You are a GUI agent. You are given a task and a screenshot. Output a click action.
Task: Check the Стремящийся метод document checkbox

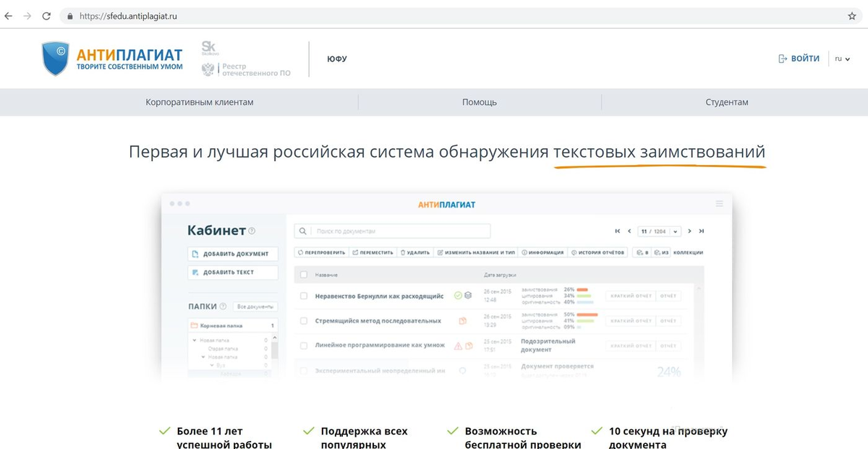[x=304, y=320]
